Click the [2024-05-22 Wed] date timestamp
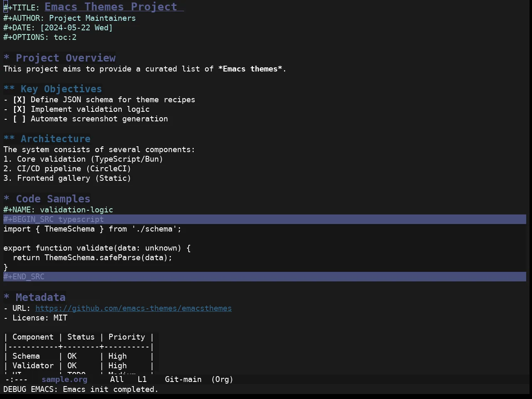This screenshot has height=399, width=532. 76,28
